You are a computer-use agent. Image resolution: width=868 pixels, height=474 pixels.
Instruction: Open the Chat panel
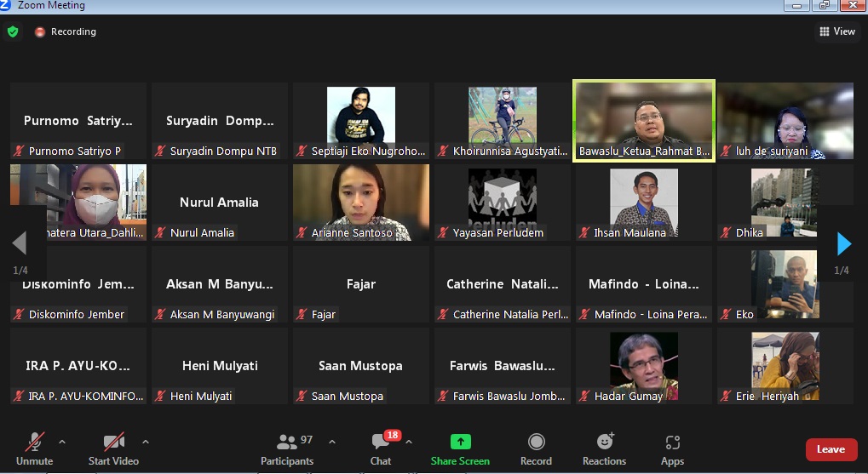[381, 448]
